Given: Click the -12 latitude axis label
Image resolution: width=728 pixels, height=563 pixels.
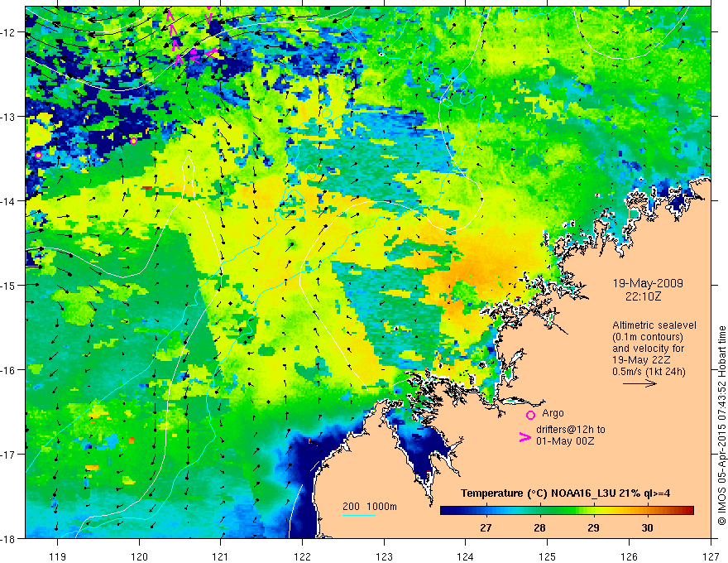Looking at the screenshot, I should pos(8,32).
